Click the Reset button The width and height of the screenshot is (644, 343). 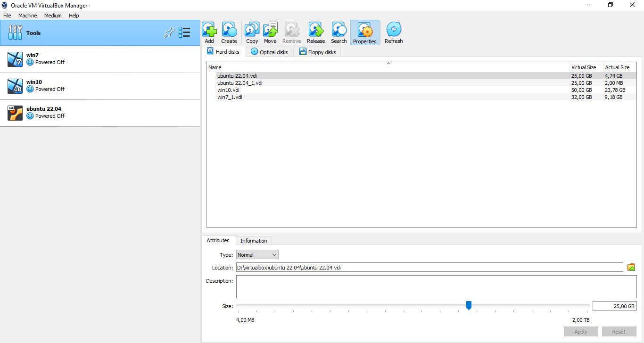click(x=619, y=332)
